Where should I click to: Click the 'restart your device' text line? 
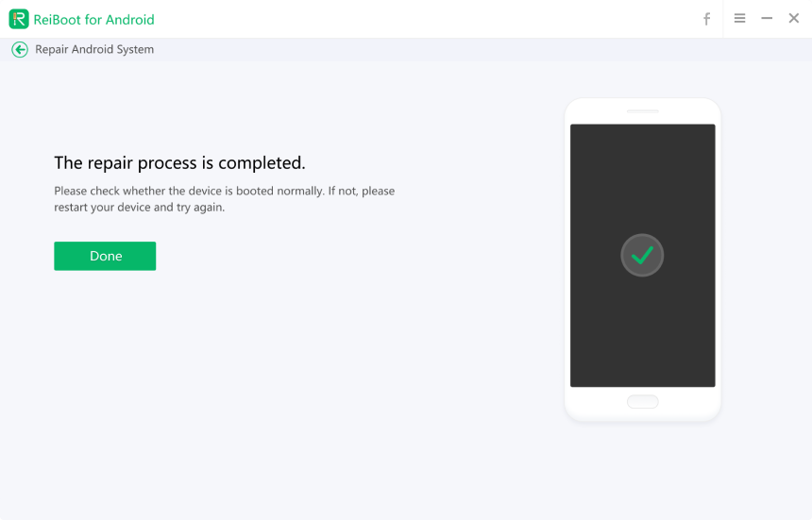pos(139,208)
